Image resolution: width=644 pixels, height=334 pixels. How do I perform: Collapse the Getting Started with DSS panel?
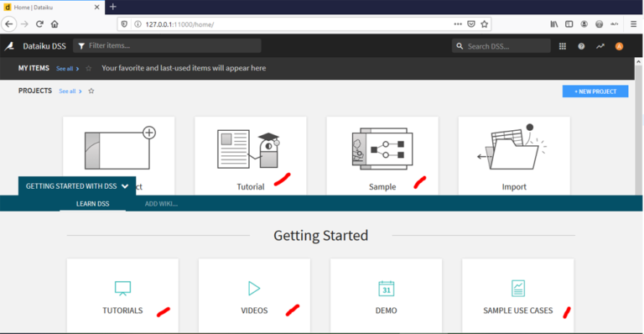coord(77,186)
